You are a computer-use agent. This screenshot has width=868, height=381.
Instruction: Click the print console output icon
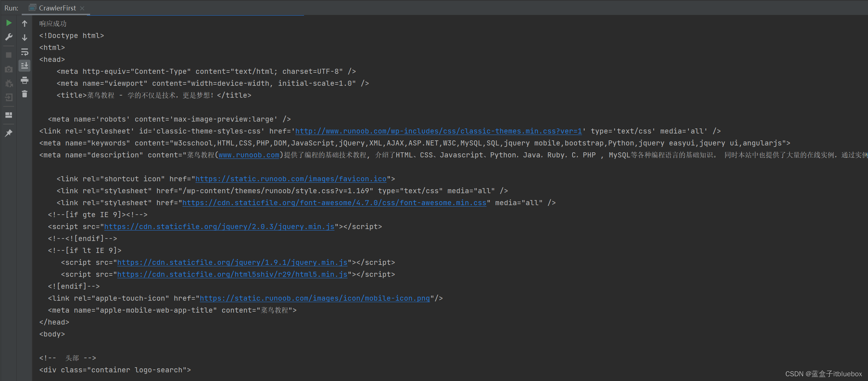click(x=25, y=80)
